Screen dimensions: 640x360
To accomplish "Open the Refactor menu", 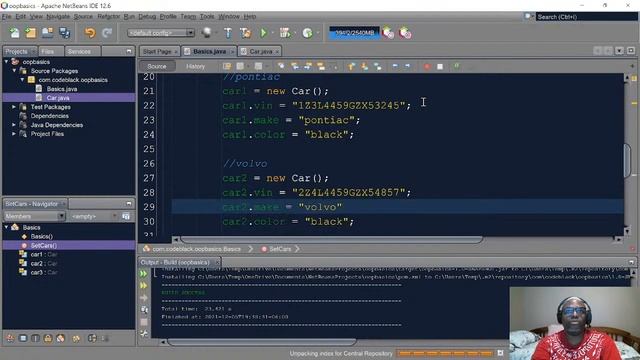I will [x=109, y=16].
